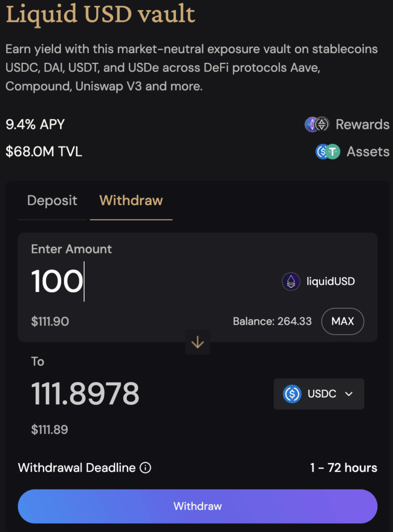Click the $68.0M TVL figure
The height and width of the screenshot is (532, 393).
[x=44, y=151]
